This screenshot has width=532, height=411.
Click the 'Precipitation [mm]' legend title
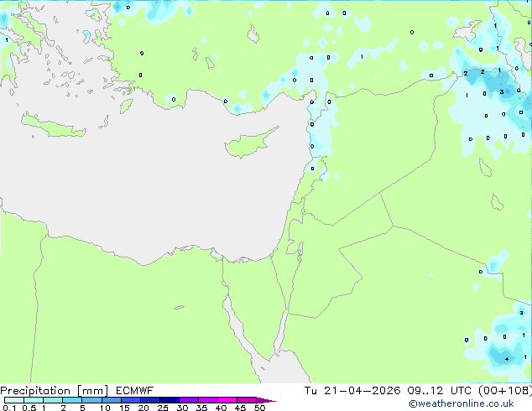[55, 391]
